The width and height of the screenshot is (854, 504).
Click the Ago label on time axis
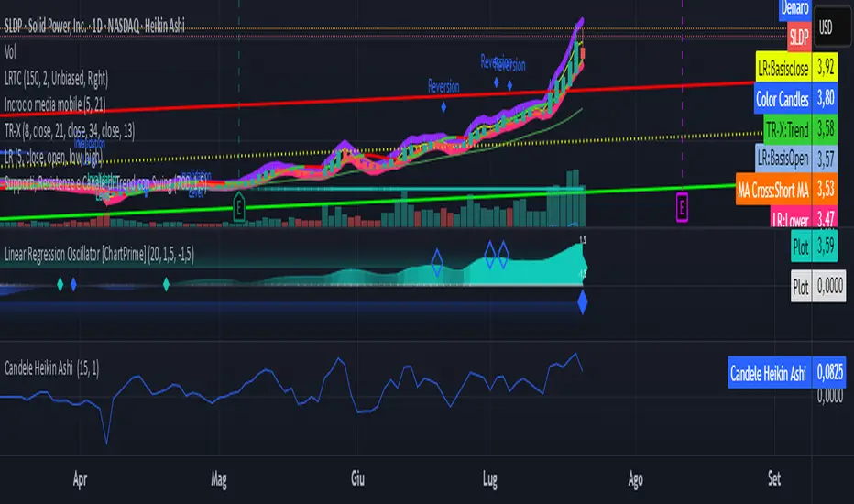click(635, 480)
